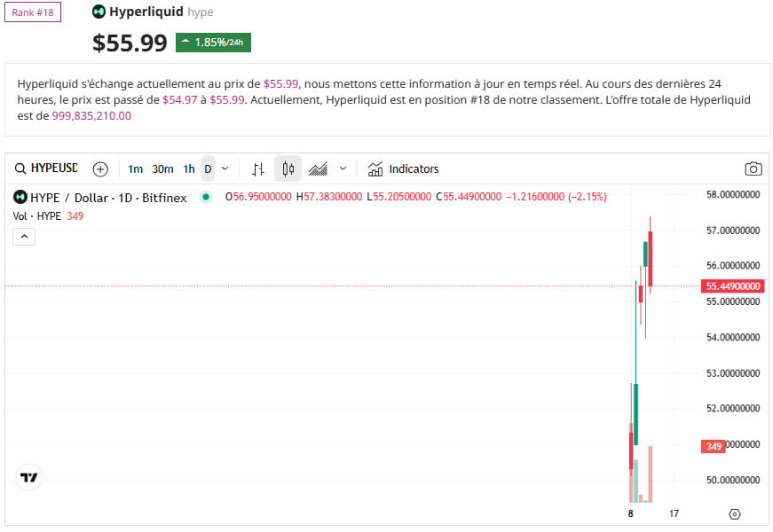Switch chart to 30m interval
Image resolution: width=773 pixels, height=532 pixels.
coord(162,168)
